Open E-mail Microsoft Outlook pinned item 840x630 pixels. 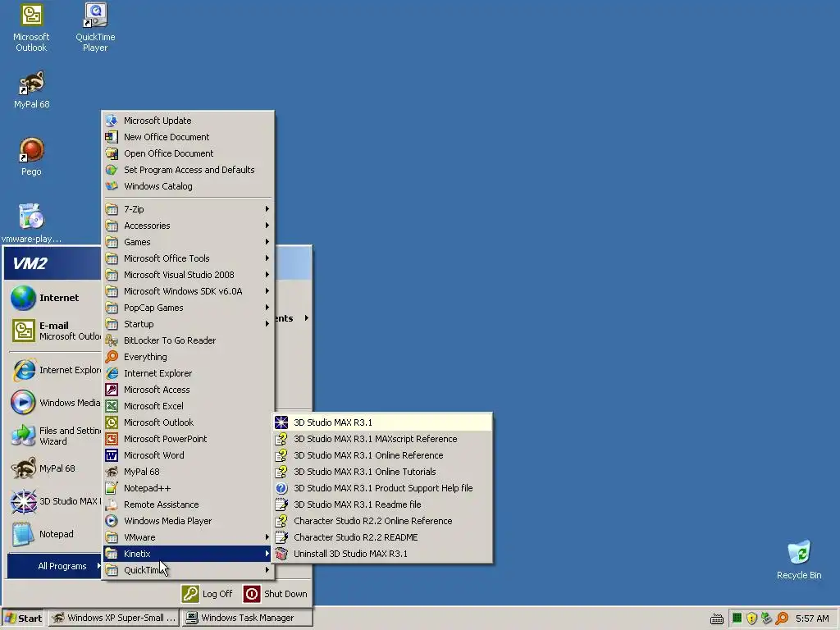52,331
